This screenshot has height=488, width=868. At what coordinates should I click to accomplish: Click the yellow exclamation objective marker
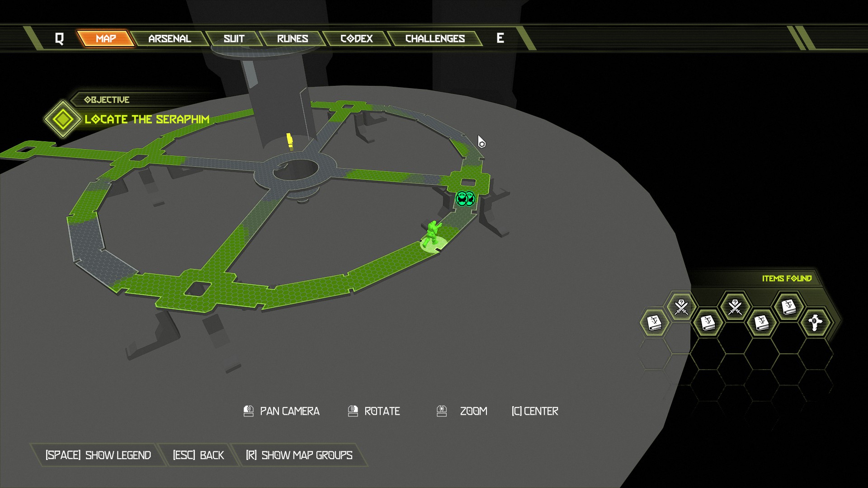click(x=289, y=141)
